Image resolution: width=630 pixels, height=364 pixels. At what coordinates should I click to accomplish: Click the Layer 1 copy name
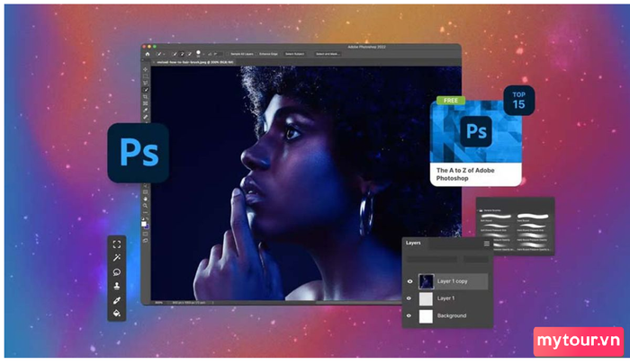pos(452,281)
